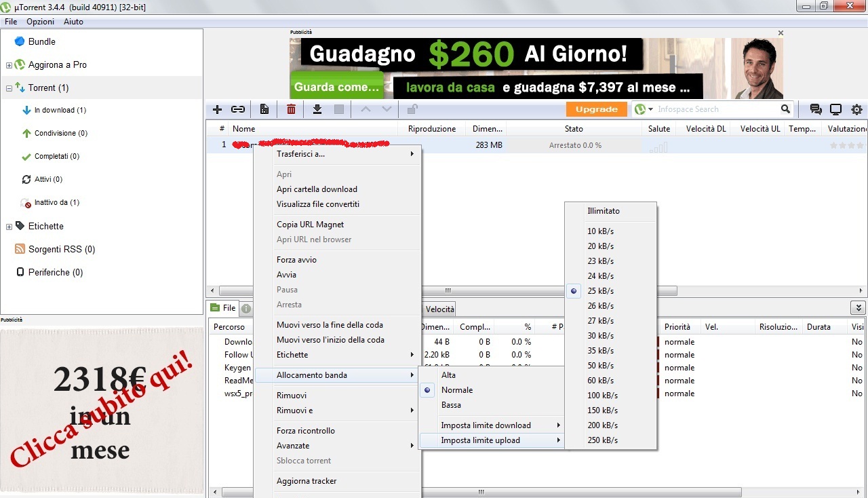Select Bundle in the sidebar
Image resolution: width=868 pixels, height=498 pixels.
41,41
